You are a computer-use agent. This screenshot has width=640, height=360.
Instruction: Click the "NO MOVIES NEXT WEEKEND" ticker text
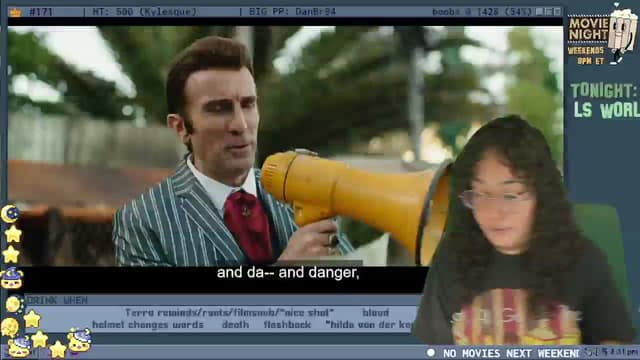pyautogui.click(x=511, y=353)
